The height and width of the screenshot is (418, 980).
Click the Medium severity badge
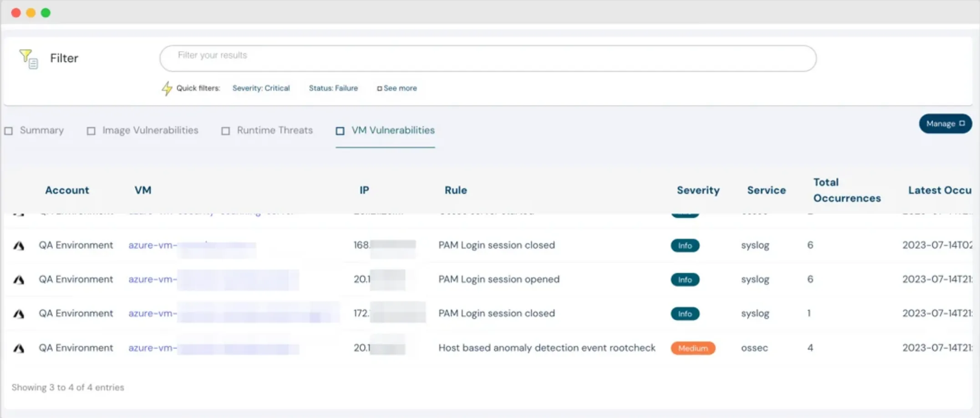point(692,347)
